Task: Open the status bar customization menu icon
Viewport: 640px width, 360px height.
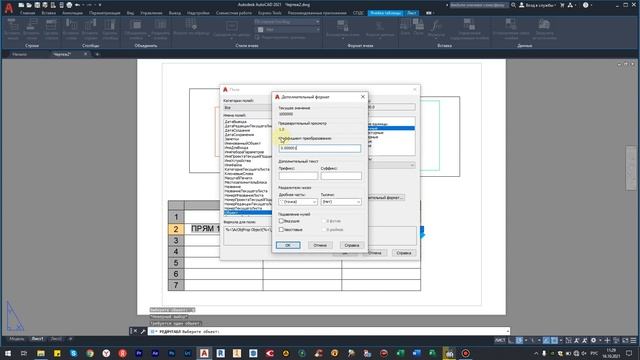Action: tap(633, 340)
